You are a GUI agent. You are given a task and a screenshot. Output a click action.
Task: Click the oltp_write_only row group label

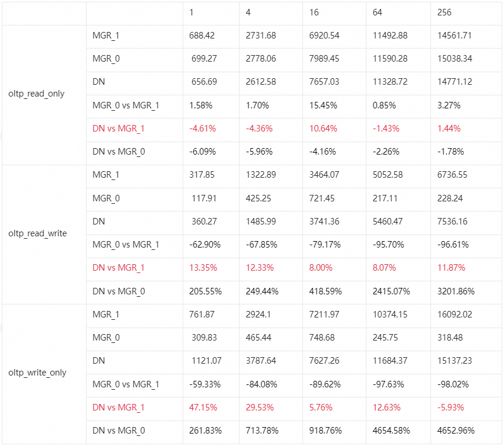[x=37, y=373]
